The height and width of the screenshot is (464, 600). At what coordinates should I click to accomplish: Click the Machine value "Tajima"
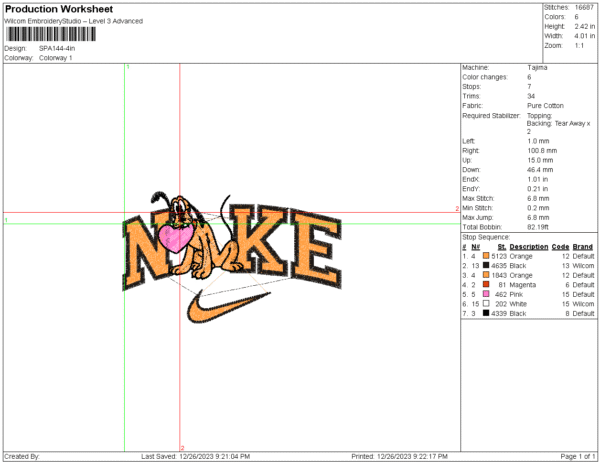point(537,67)
